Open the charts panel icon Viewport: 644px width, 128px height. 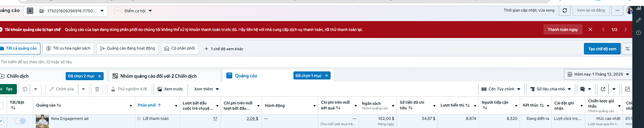627,89
